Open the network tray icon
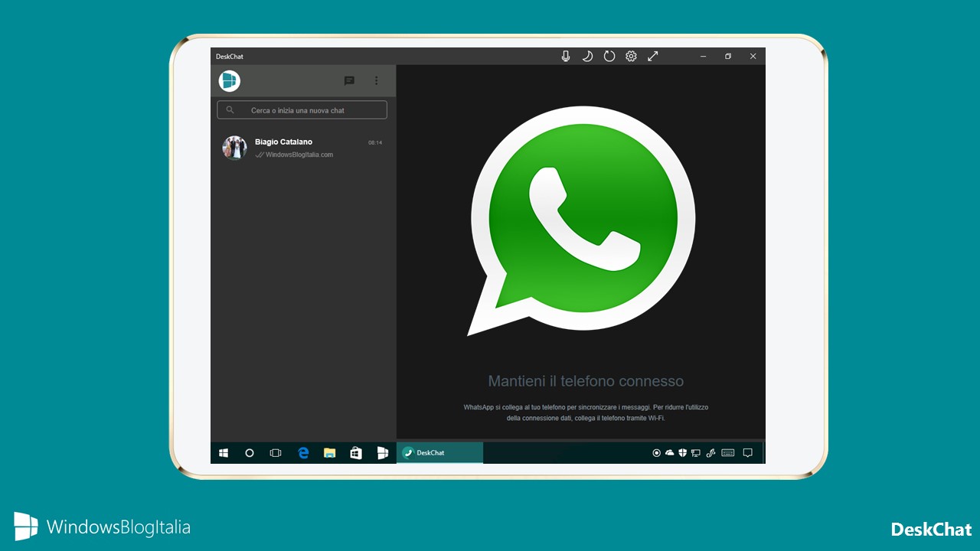 696,453
